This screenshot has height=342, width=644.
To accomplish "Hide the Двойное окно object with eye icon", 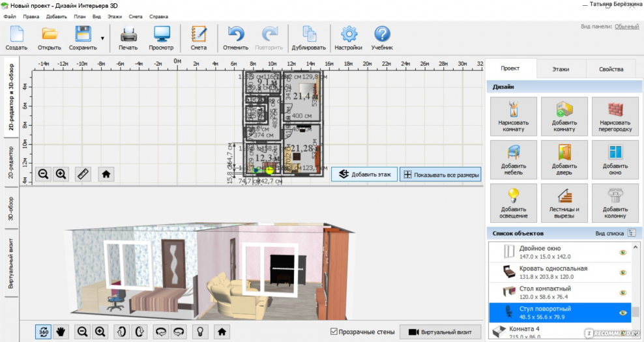I will pos(622,253).
